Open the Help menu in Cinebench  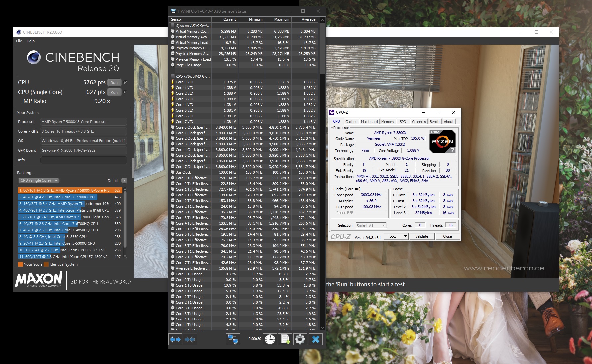point(31,41)
